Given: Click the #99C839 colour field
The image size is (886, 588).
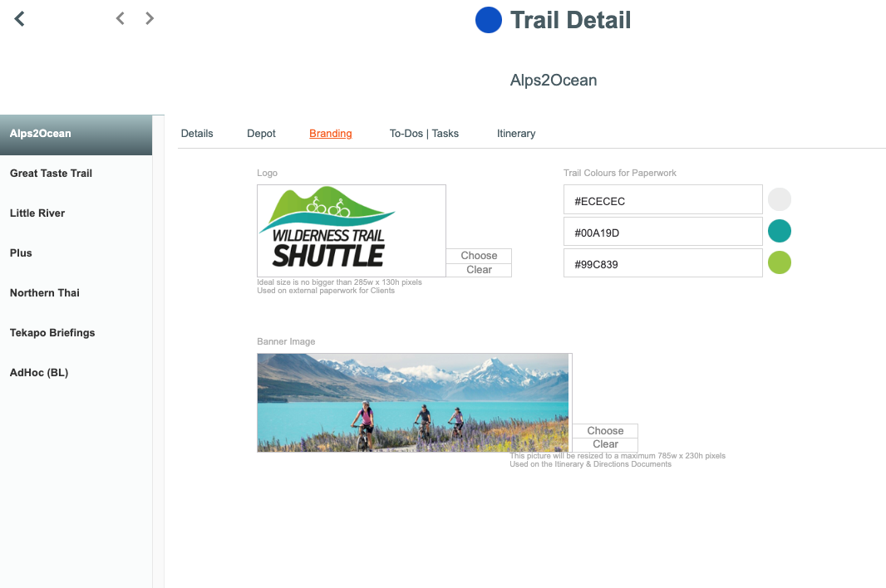Looking at the screenshot, I should (x=662, y=262).
